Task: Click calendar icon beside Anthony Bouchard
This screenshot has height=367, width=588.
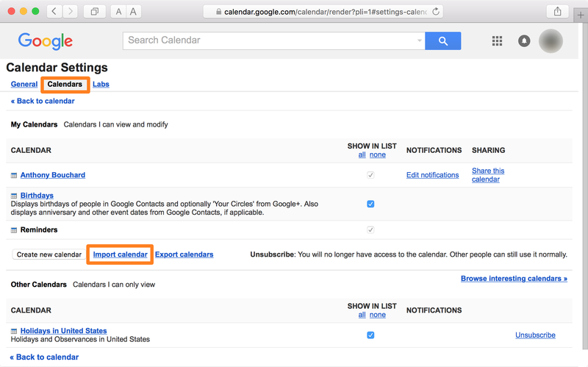Action: coord(14,175)
